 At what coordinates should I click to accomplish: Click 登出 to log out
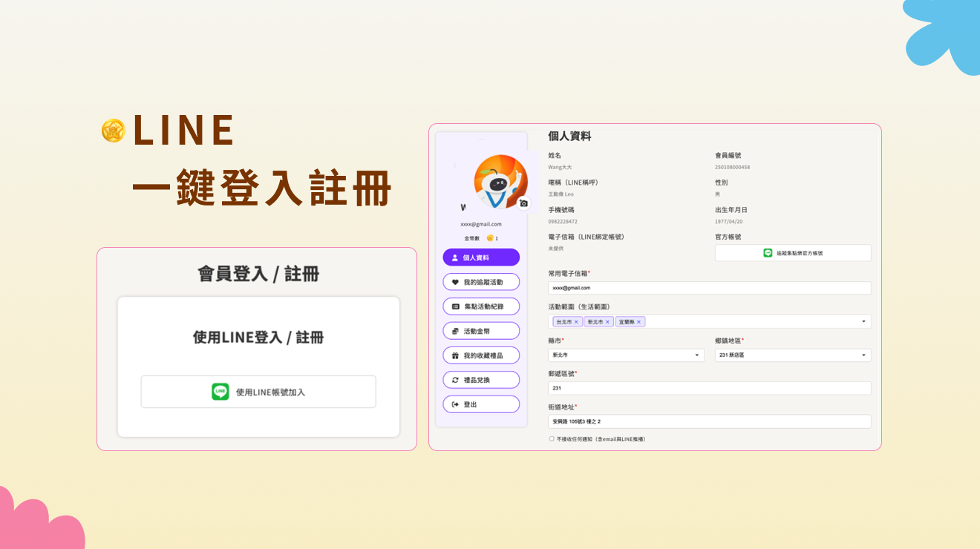pyautogui.click(x=481, y=404)
